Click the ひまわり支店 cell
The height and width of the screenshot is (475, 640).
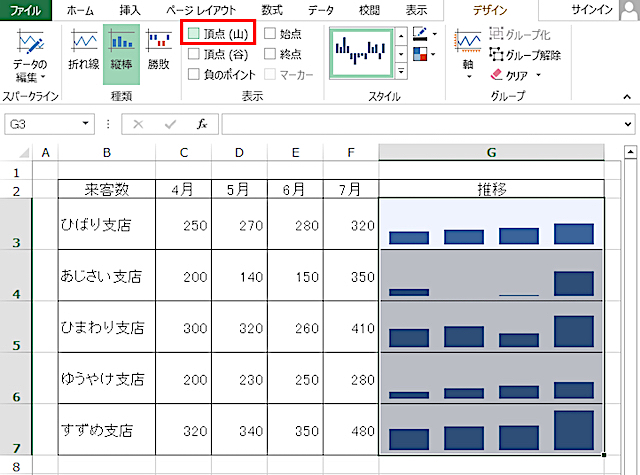[107, 327]
